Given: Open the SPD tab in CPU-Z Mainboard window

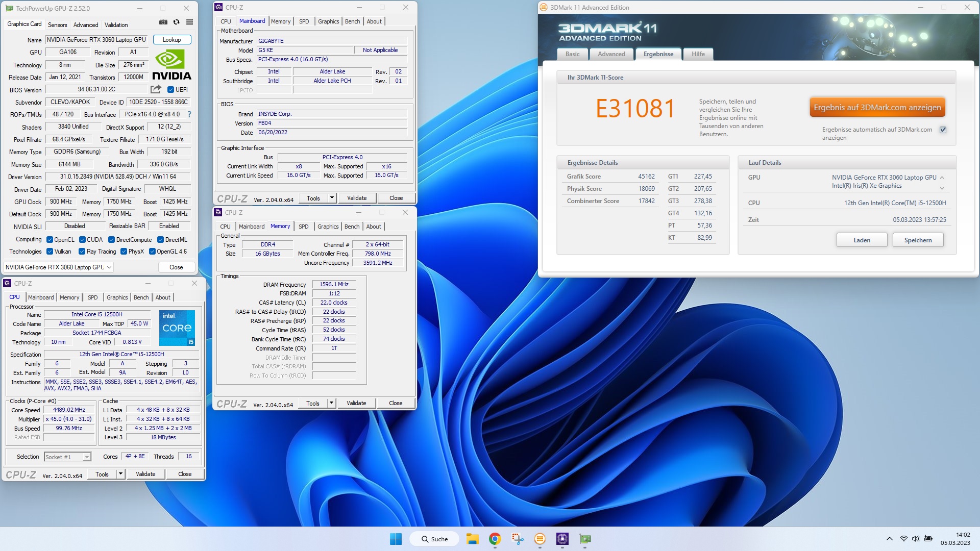Looking at the screenshot, I should (304, 21).
